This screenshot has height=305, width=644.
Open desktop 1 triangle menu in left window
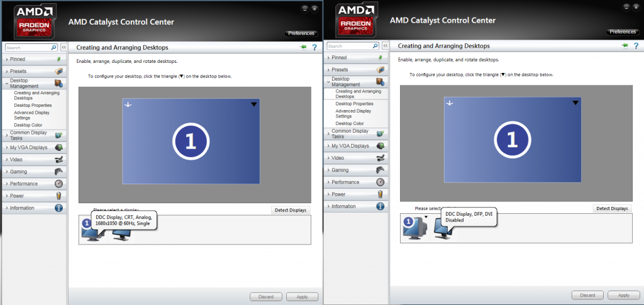coord(254,104)
